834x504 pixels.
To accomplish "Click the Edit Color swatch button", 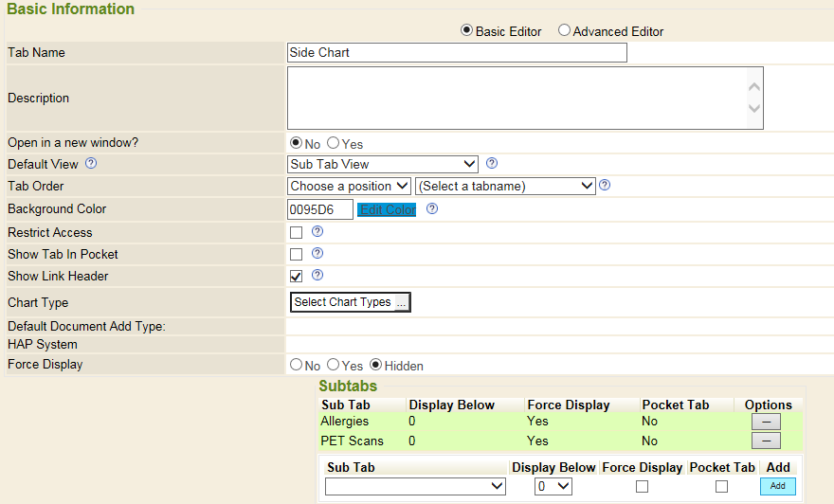I will [x=387, y=209].
